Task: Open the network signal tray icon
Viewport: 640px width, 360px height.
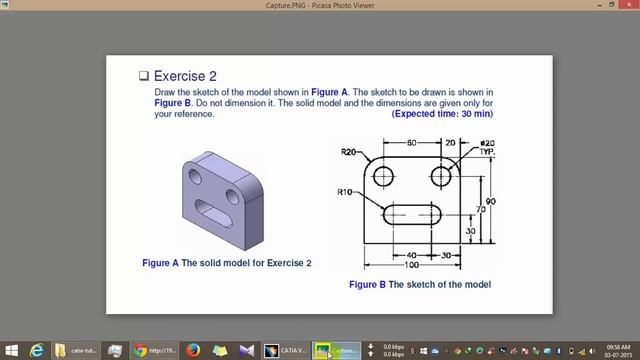Action: point(582,351)
